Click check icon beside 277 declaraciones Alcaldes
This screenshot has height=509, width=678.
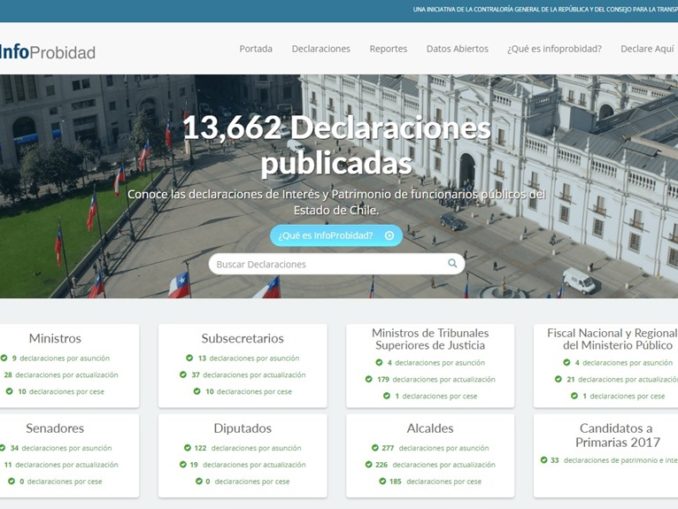point(375,448)
